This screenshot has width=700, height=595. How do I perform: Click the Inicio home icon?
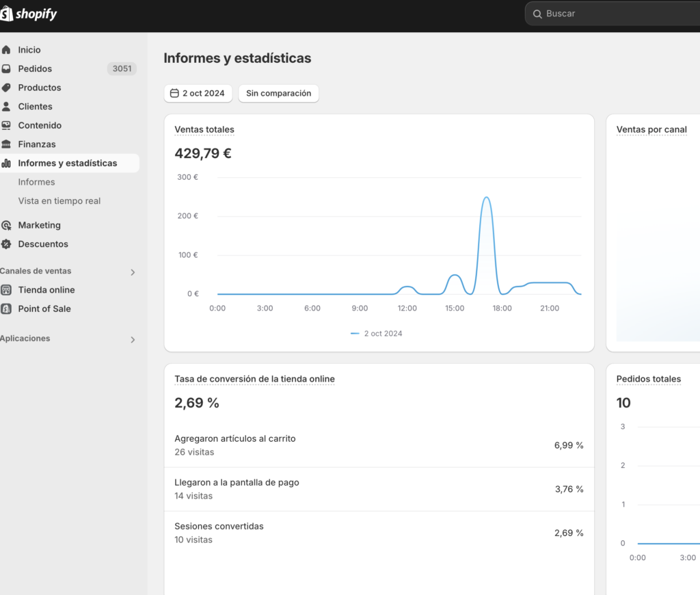coord(6,49)
